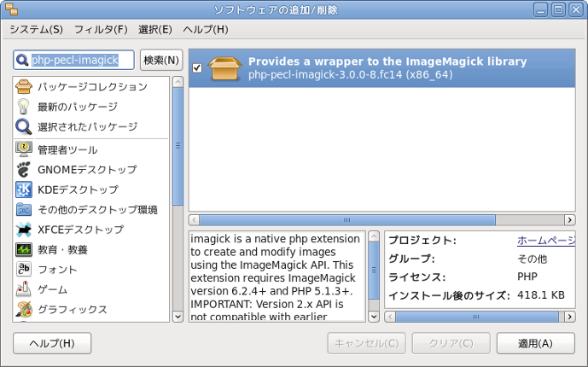This screenshot has height=367, width=588.
Task: Click category list scrollbar up arrow
Action: [x=178, y=82]
